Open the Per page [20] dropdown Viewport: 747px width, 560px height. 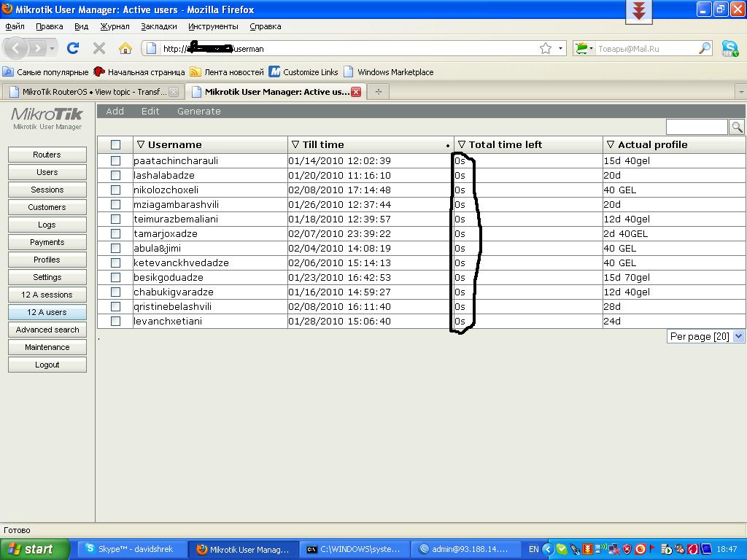click(705, 336)
